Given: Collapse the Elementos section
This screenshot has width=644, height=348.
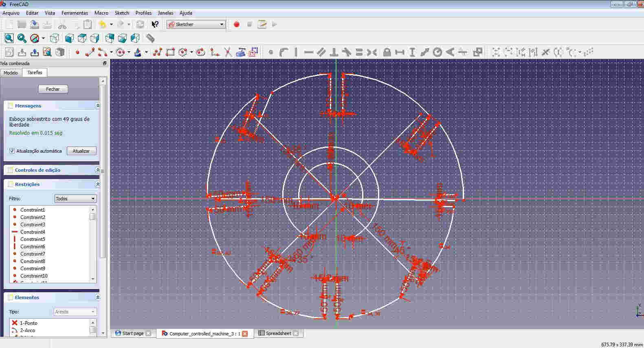Looking at the screenshot, I should click(97, 298).
